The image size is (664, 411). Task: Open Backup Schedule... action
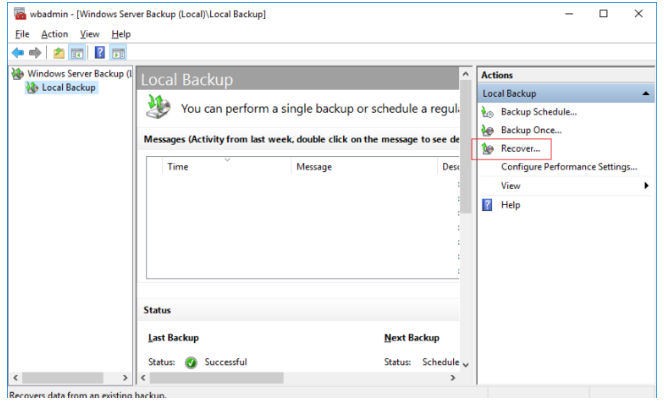[539, 112]
